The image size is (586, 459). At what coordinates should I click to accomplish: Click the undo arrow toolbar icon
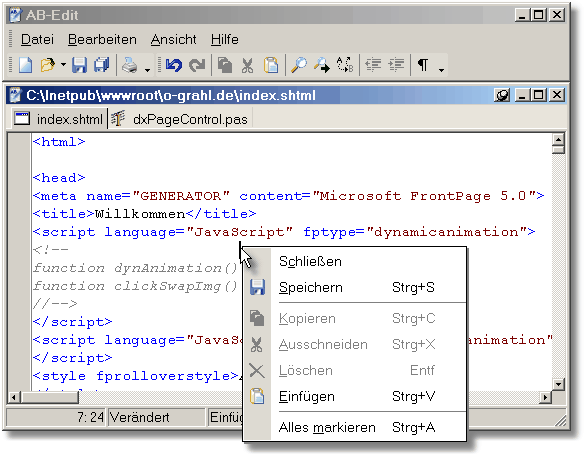click(173, 65)
